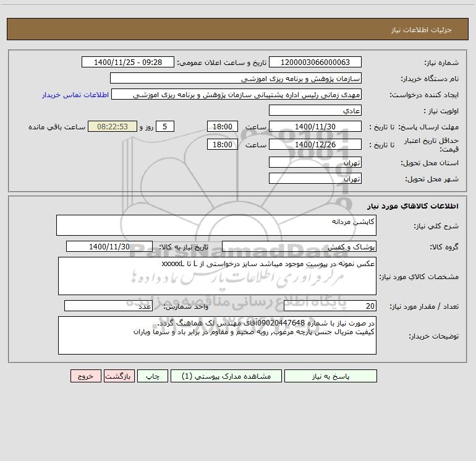Click the شرح کلی نیاز box کاپشن مردانه
Screen dimensions: 476x461
(x=216, y=225)
